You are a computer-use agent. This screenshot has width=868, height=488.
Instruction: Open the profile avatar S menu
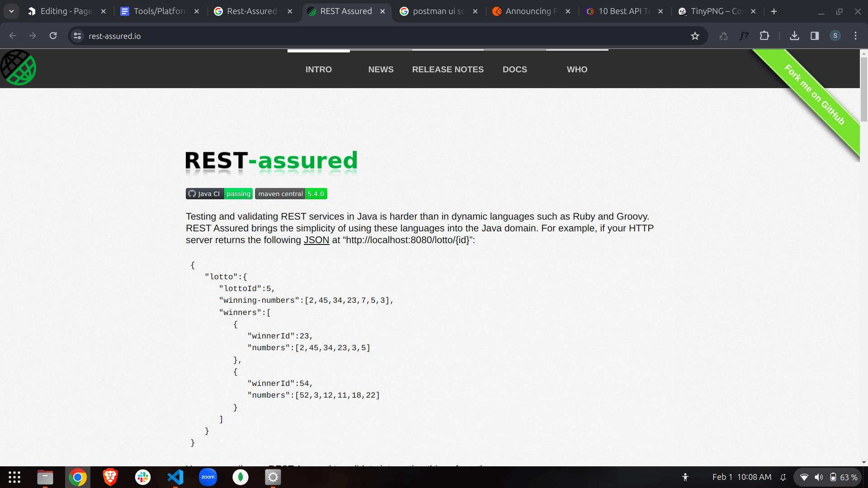pos(835,36)
